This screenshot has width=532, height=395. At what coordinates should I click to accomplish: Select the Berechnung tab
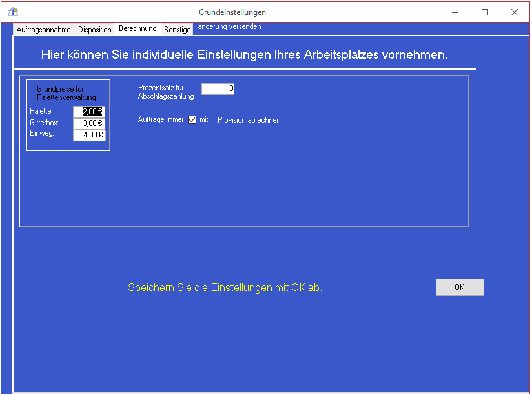coord(138,29)
